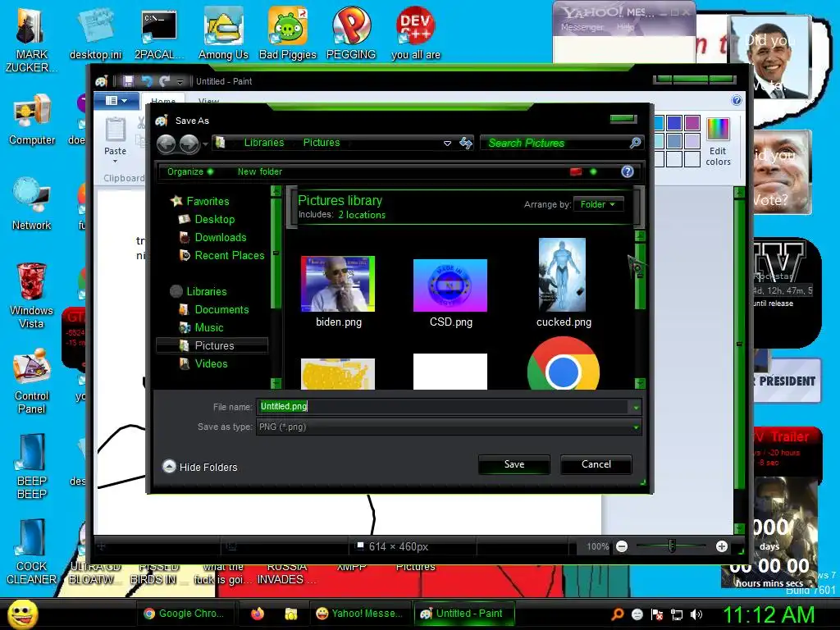This screenshot has height=630, width=840.
Task: Move the Paint zoom slider handle
Action: pyautogui.click(x=672, y=546)
